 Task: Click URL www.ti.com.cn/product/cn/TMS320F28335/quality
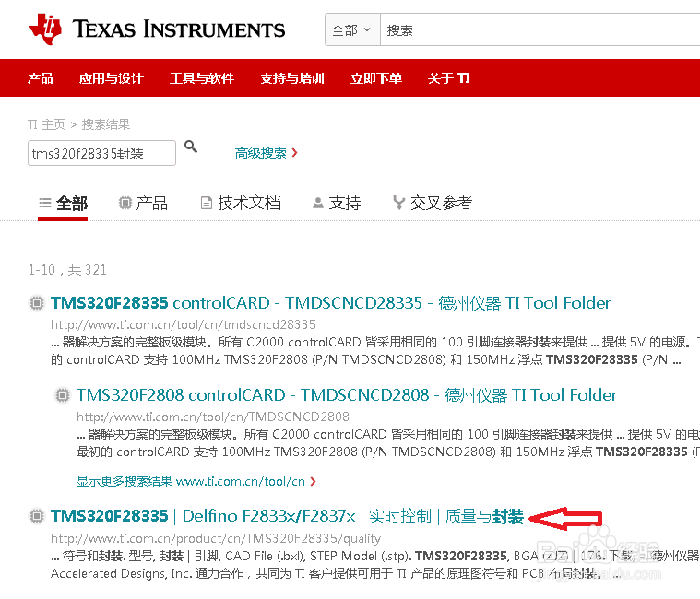(x=216, y=538)
